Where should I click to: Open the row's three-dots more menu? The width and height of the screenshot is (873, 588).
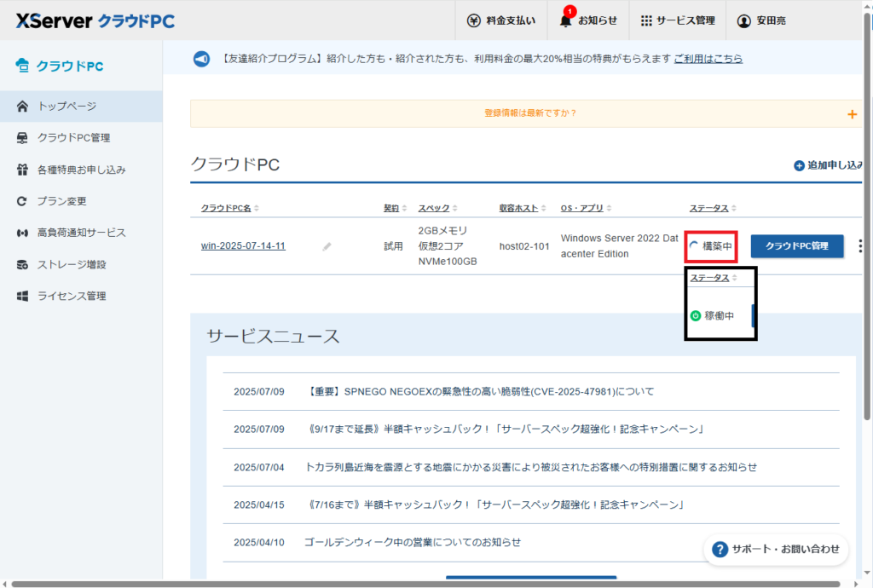point(860,246)
